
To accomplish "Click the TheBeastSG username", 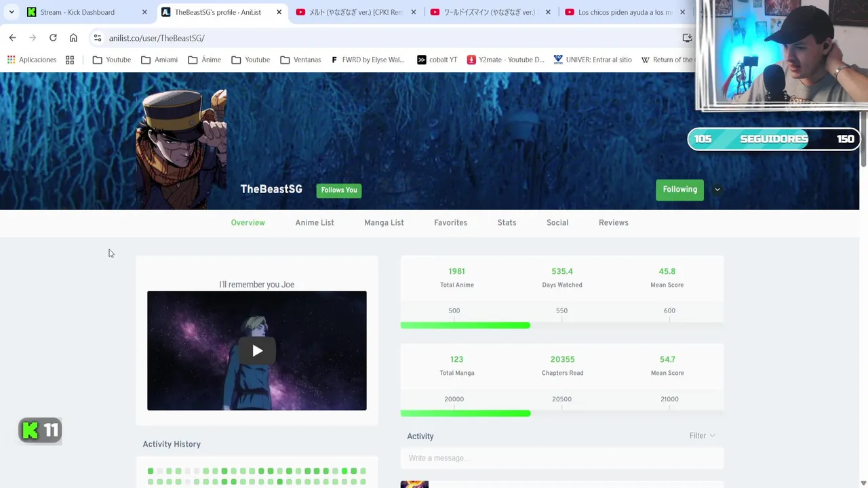I will (x=271, y=189).
